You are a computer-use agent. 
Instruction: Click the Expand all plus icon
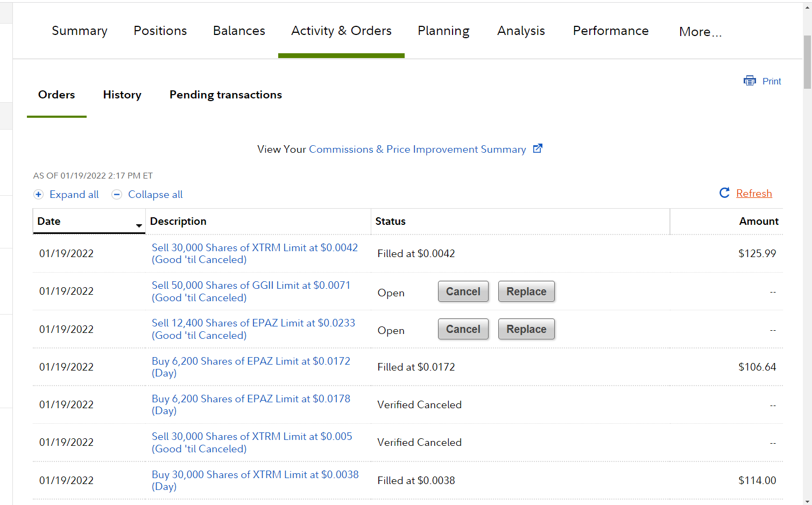click(x=39, y=195)
